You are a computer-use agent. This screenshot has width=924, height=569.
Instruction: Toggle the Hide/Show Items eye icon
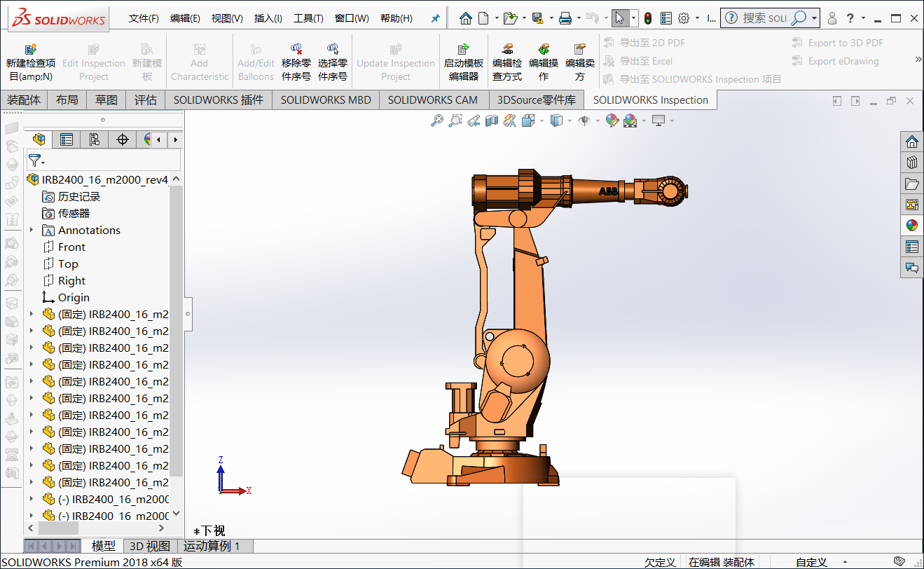[584, 121]
